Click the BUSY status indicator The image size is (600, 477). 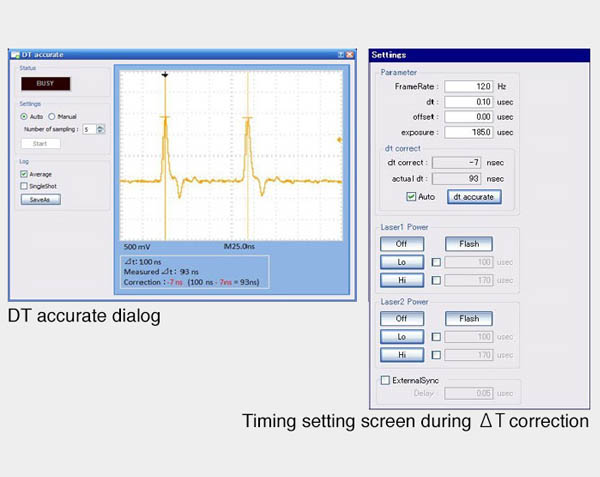click(45, 84)
